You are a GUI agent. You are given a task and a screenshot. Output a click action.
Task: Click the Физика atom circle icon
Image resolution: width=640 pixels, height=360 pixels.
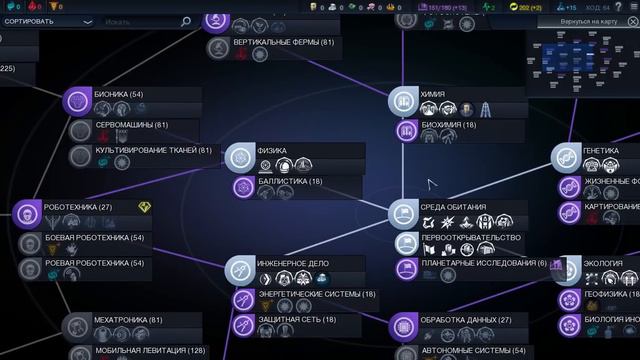point(240,158)
